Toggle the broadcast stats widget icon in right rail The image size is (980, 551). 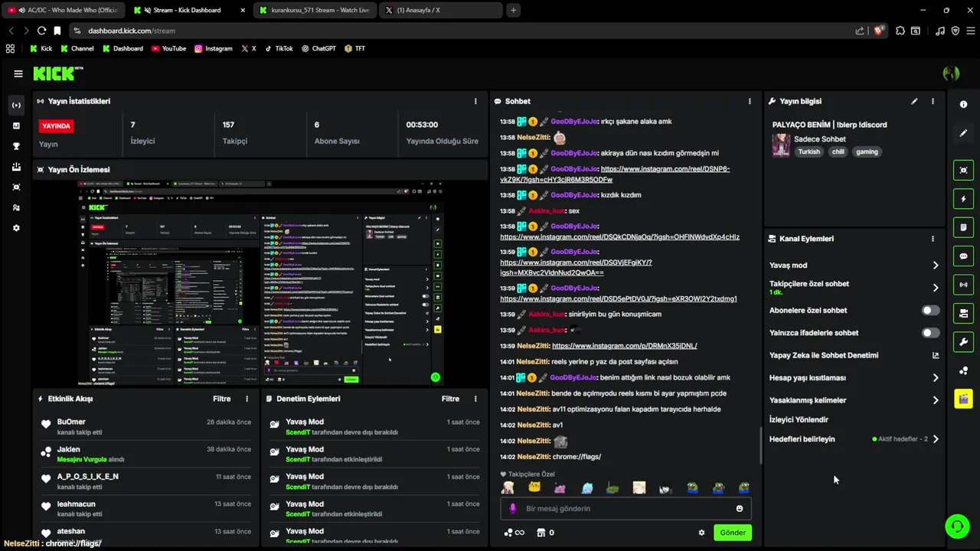coord(963,285)
